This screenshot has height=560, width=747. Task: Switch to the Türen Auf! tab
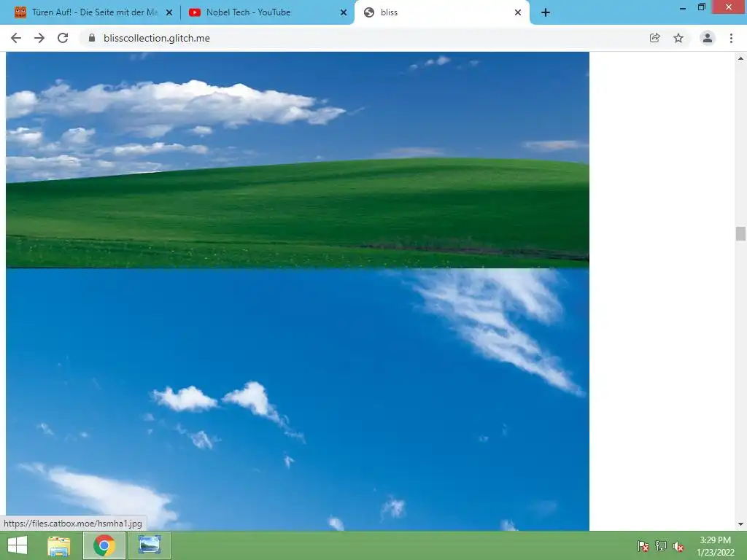coord(94,12)
